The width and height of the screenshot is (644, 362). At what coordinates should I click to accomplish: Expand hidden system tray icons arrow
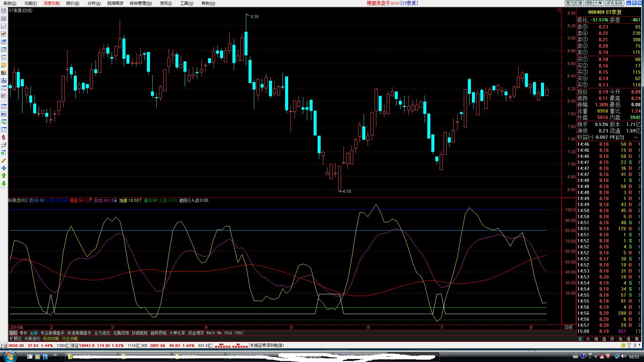[596, 357]
